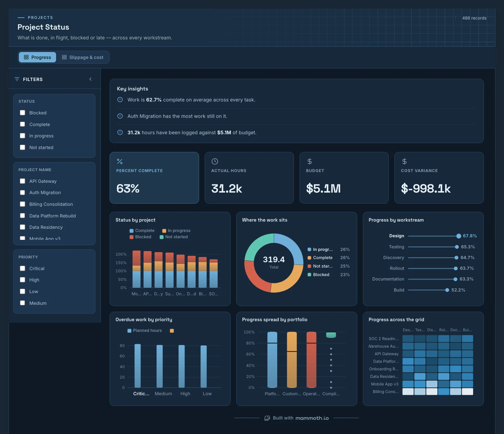Check the Medium priority checkbox
This screenshot has width=504, height=434.
(x=22, y=303)
